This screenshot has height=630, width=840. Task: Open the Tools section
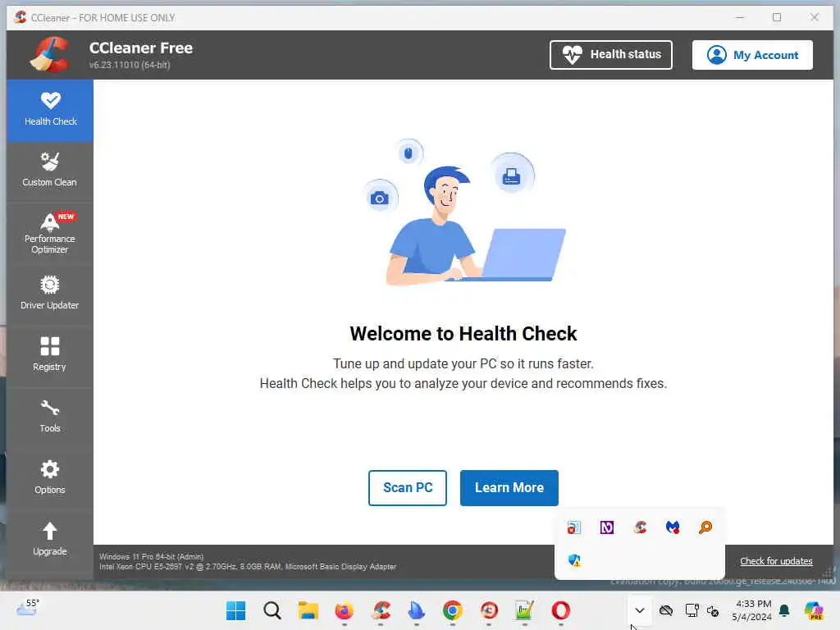50,418
